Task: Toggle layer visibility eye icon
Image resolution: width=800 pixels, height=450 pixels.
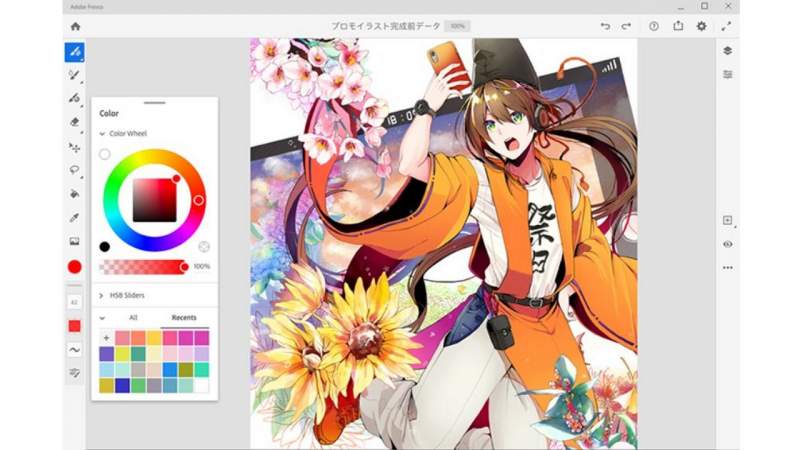Action: click(x=728, y=244)
